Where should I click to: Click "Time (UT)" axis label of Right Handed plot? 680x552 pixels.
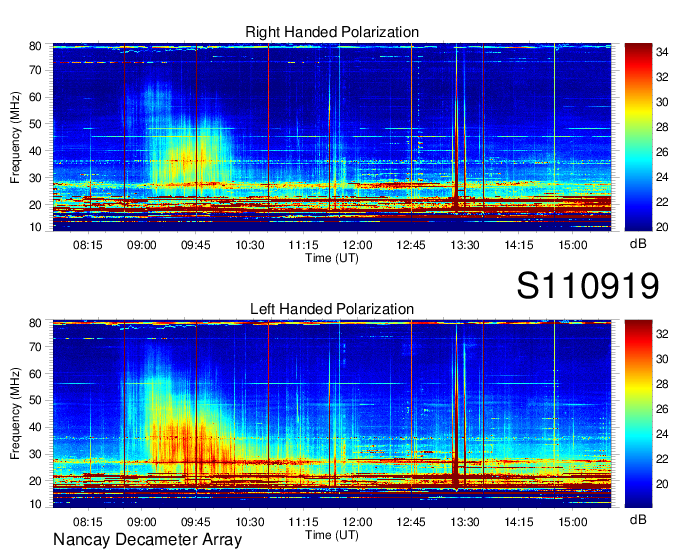click(332, 258)
